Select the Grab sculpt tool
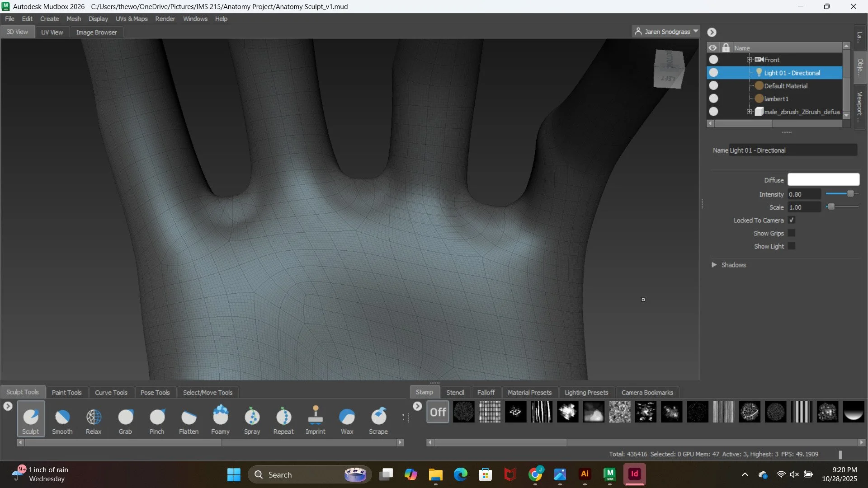The width and height of the screenshot is (868, 488). point(125,418)
